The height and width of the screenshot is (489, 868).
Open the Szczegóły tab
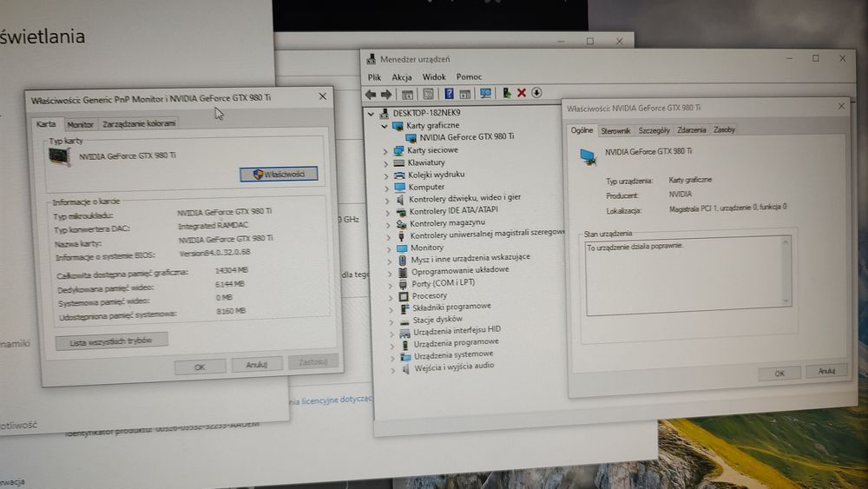(x=654, y=130)
